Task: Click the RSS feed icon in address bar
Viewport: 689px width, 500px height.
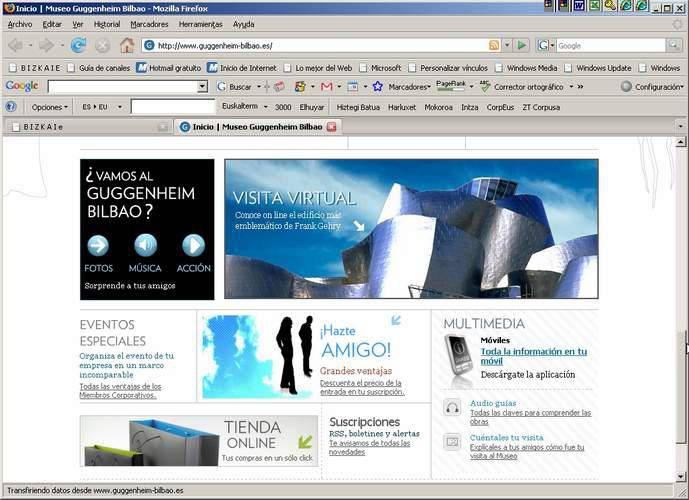Action: (x=494, y=45)
